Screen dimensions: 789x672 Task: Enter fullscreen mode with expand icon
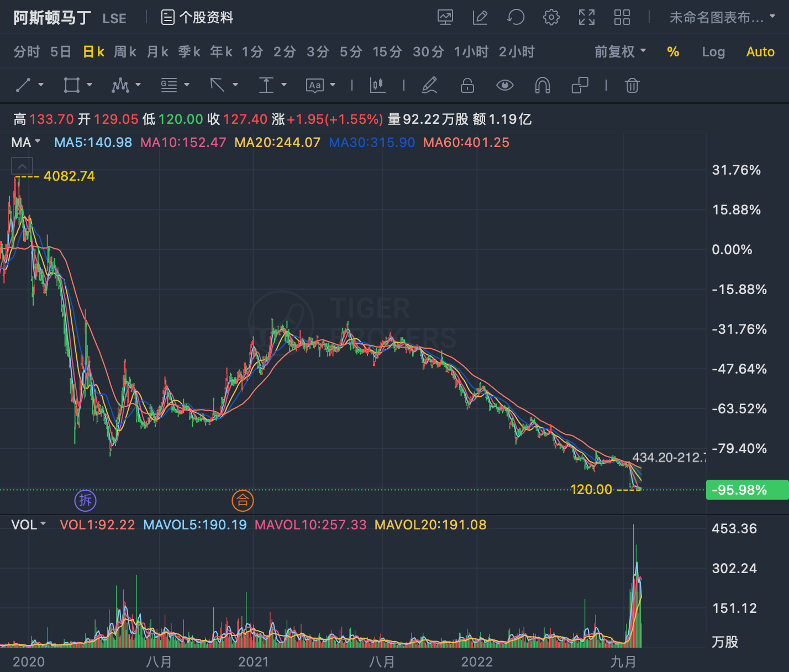[x=587, y=17]
